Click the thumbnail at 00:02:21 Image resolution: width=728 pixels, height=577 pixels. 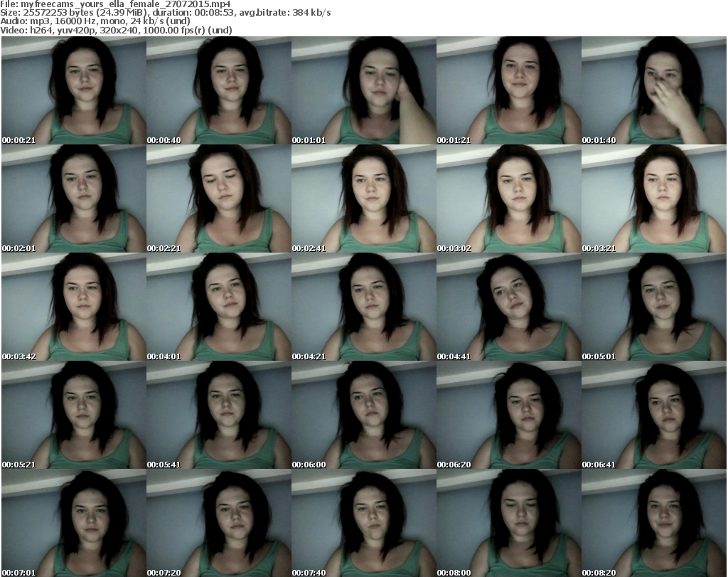(x=219, y=198)
